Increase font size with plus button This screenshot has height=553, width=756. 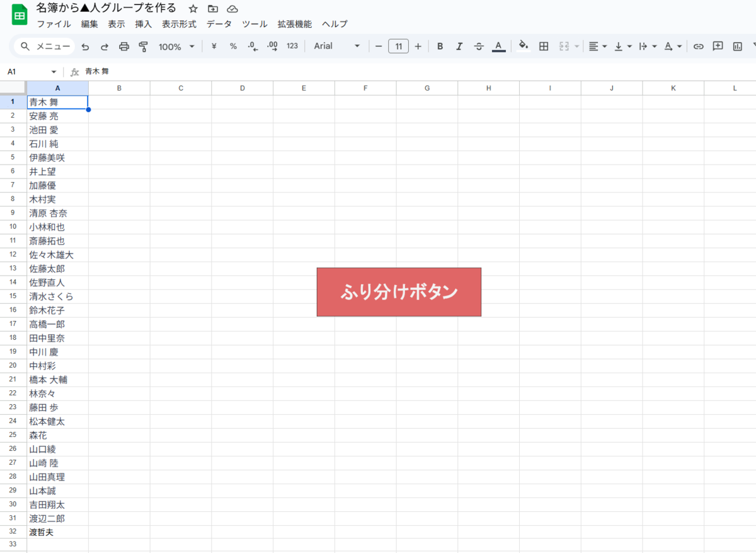418,46
